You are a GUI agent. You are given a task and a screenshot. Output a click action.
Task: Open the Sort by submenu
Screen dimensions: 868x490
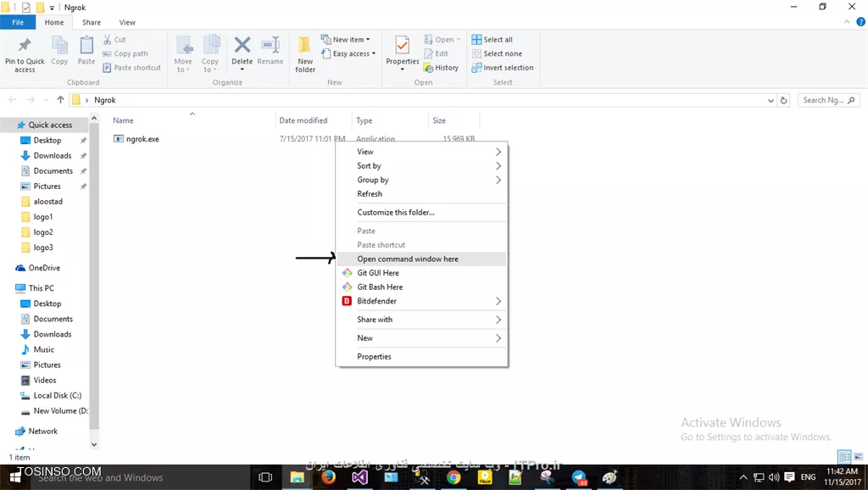421,165
